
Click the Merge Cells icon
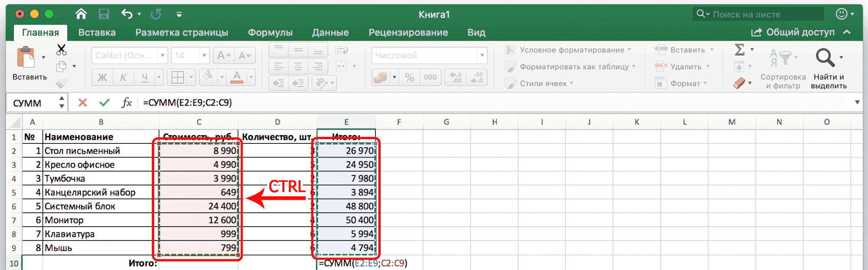click(x=342, y=66)
